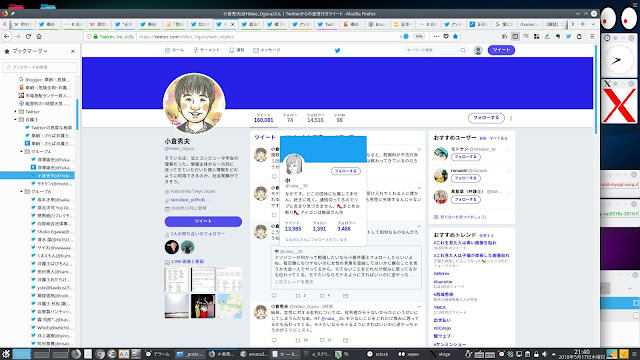640x360 pixels.
Task: Open the モーメント nav item
Action: [x=207, y=50]
